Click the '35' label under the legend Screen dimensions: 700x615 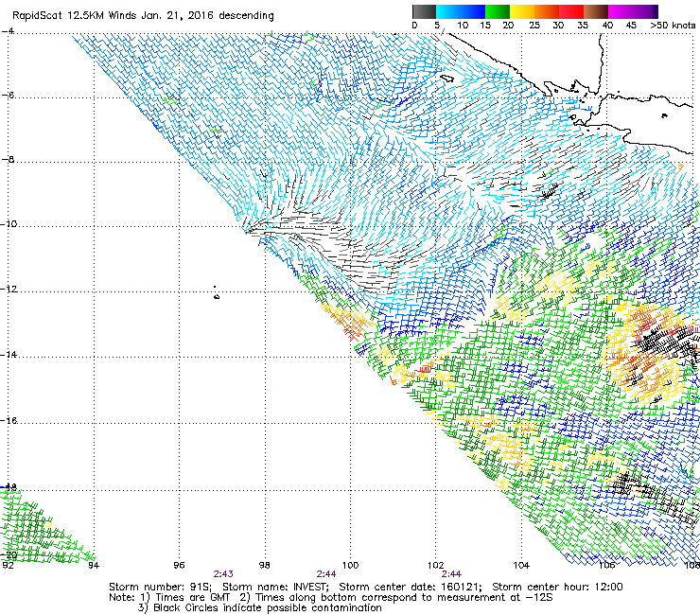point(583,26)
